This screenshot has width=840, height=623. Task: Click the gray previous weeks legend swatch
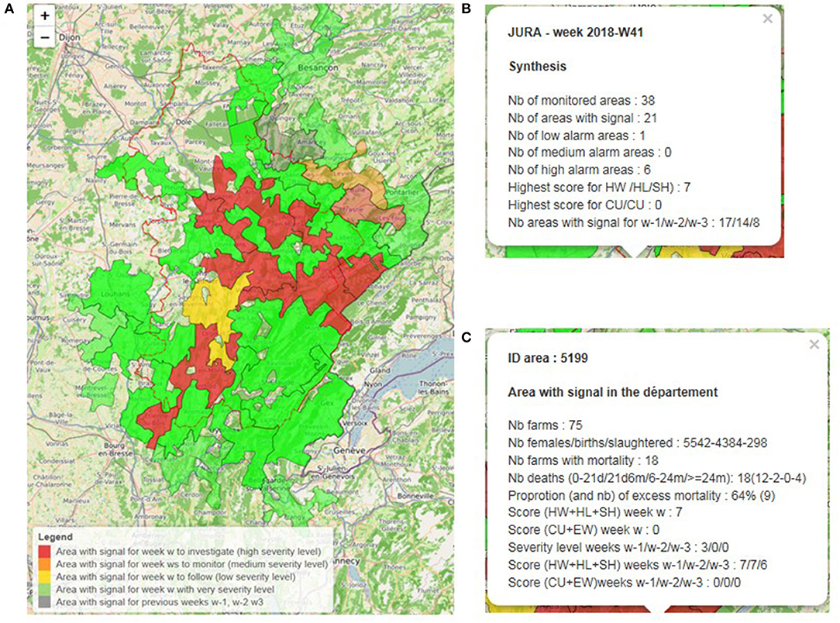44,602
